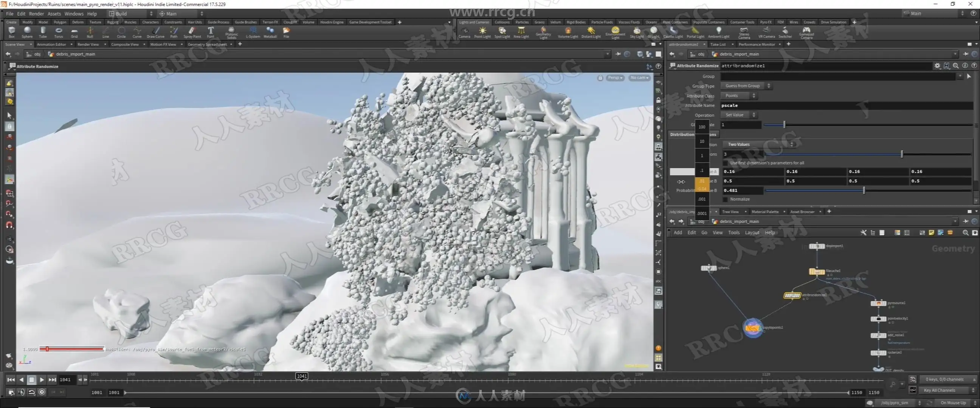This screenshot has height=408, width=980.
Task: Click the Persp viewport button
Action: click(x=615, y=77)
